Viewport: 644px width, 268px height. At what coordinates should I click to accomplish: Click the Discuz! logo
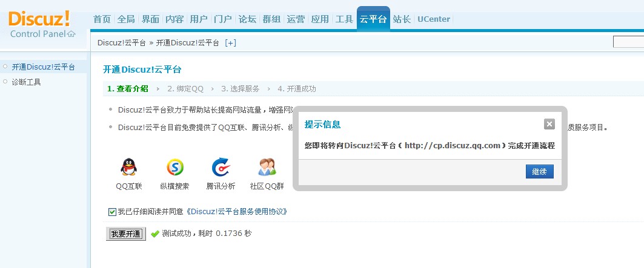tap(39, 19)
